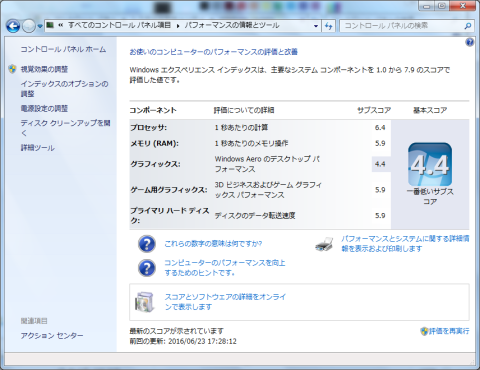Open アクション センター link
480x370 pixels.
(x=52, y=335)
